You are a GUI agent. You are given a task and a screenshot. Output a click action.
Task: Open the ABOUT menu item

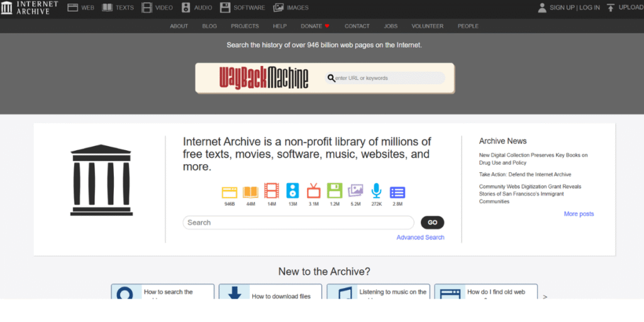click(179, 26)
